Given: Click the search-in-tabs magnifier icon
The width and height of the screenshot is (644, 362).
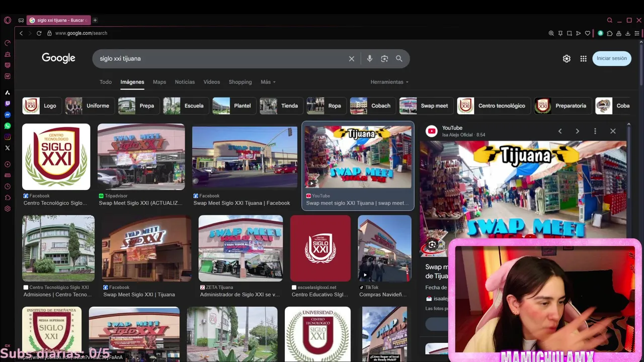Looking at the screenshot, I should [609, 20].
